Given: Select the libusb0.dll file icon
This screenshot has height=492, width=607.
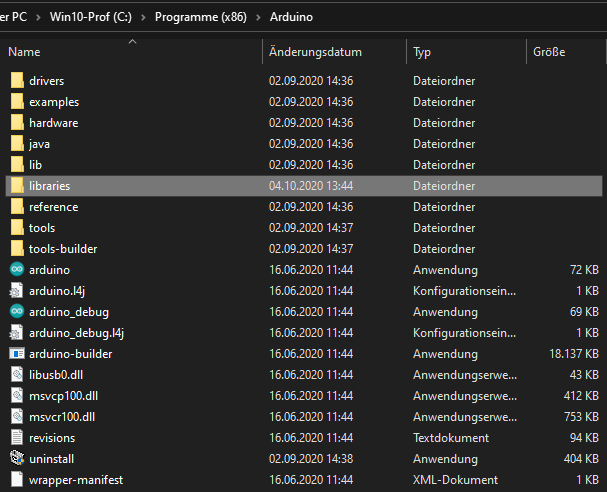Looking at the screenshot, I should coord(16,375).
